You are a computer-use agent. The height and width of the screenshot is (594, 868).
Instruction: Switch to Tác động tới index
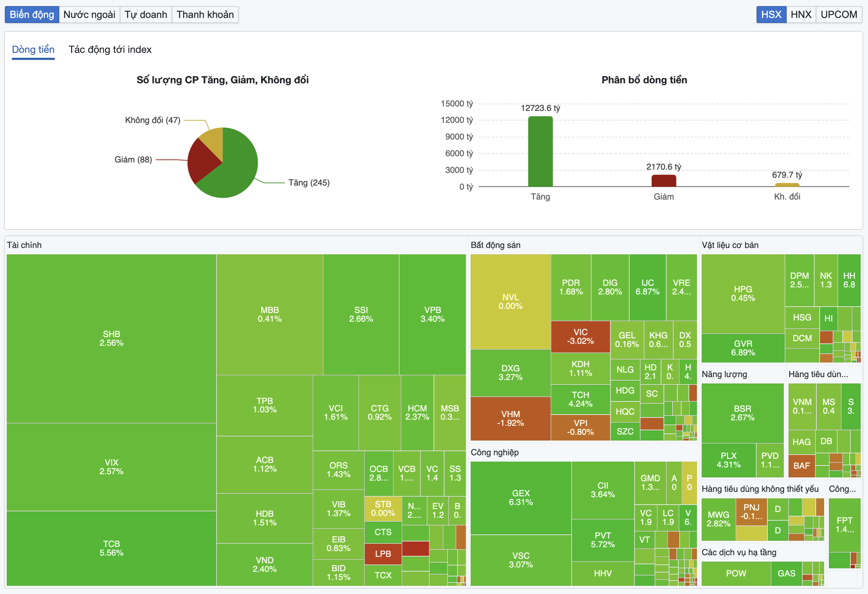(x=110, y=50)
